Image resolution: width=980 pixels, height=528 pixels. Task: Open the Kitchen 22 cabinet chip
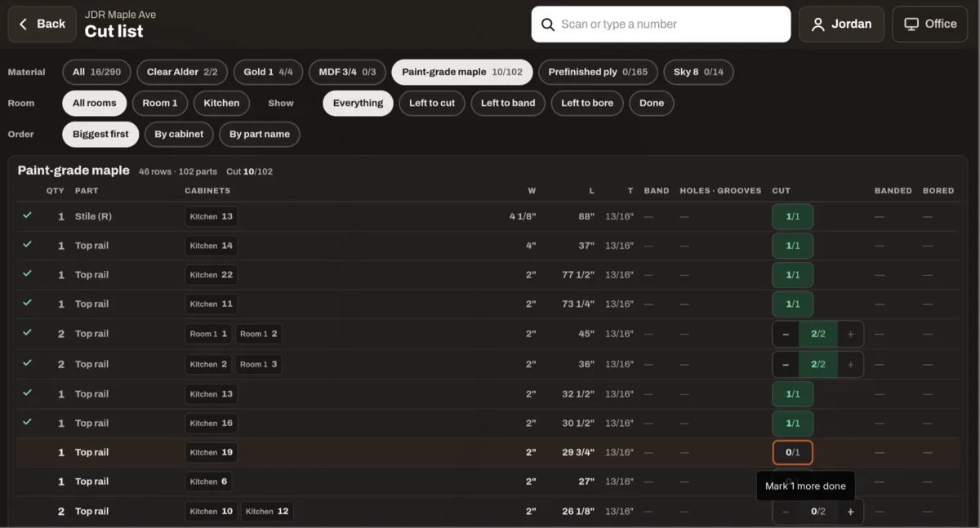tap(212, 275)
